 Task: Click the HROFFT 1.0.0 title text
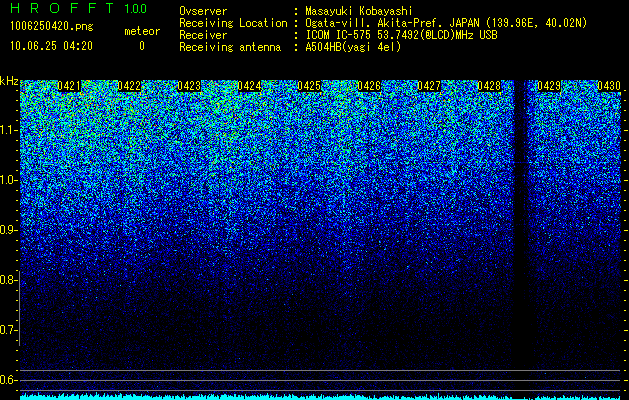pos(79,8)
